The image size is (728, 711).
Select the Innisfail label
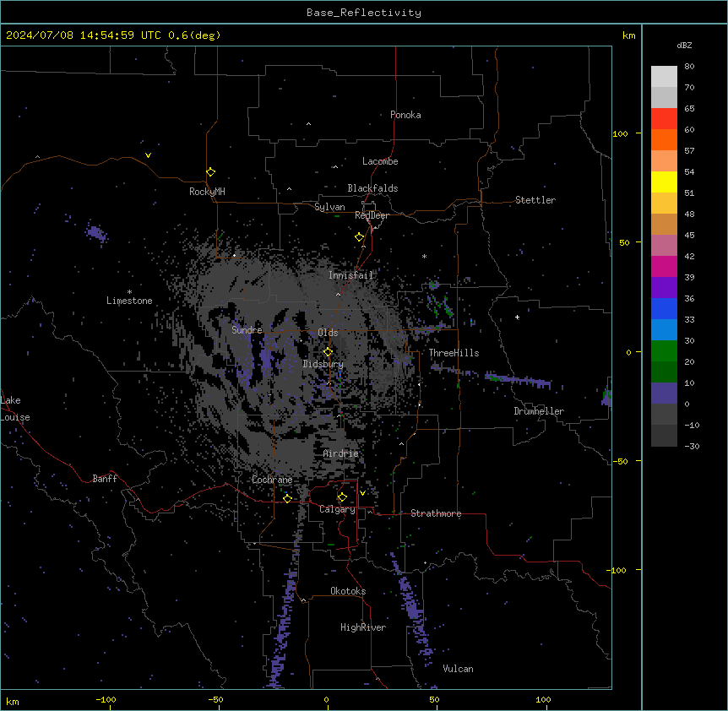(x=350, y=275)
